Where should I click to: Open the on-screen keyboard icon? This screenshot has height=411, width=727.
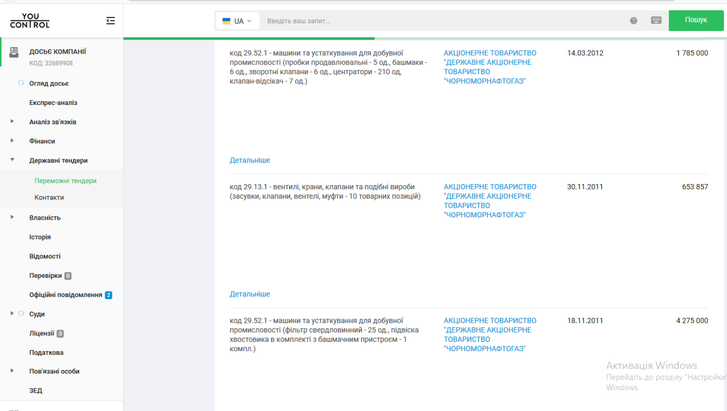coord(656,20)
